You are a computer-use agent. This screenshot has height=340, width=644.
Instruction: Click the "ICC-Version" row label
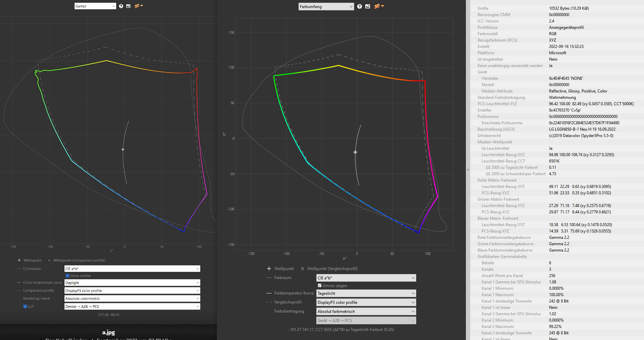coord(488,21)
